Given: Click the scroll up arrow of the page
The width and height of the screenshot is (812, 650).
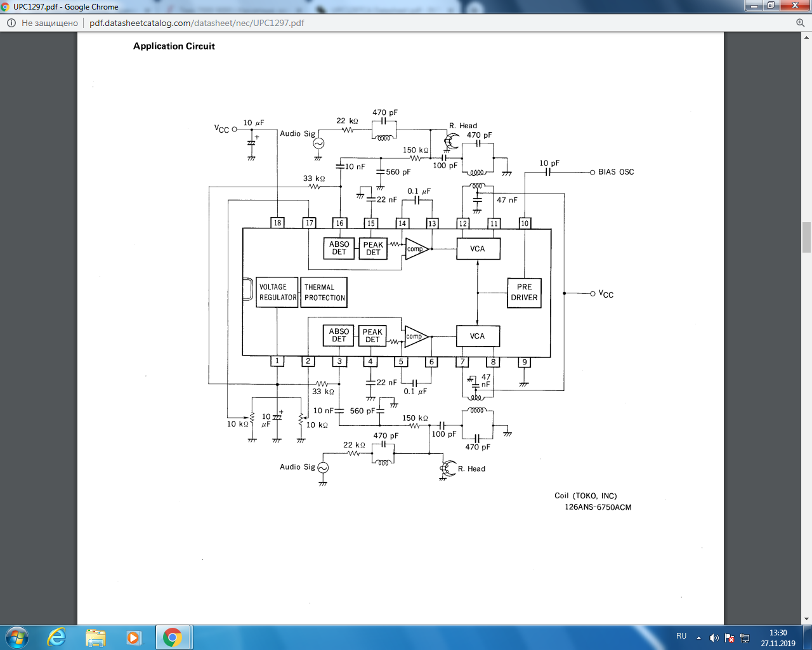Looking at the screenshot, I should [x=806, y=37].
